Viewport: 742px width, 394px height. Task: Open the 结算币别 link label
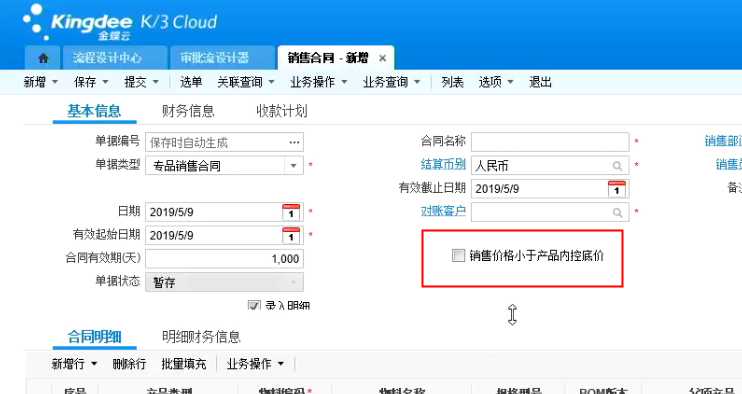click(x=443, y=165)
